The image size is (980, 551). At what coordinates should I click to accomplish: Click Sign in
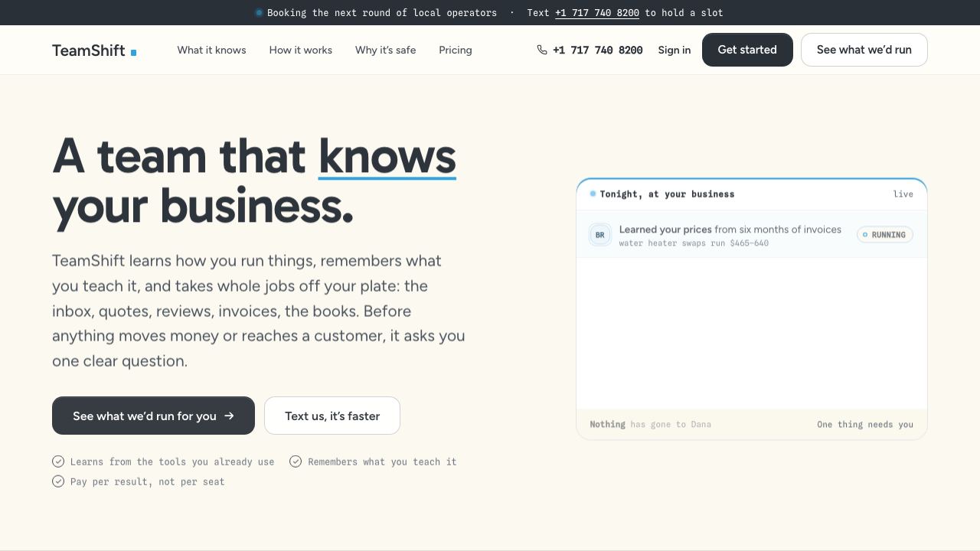(674, 50)
